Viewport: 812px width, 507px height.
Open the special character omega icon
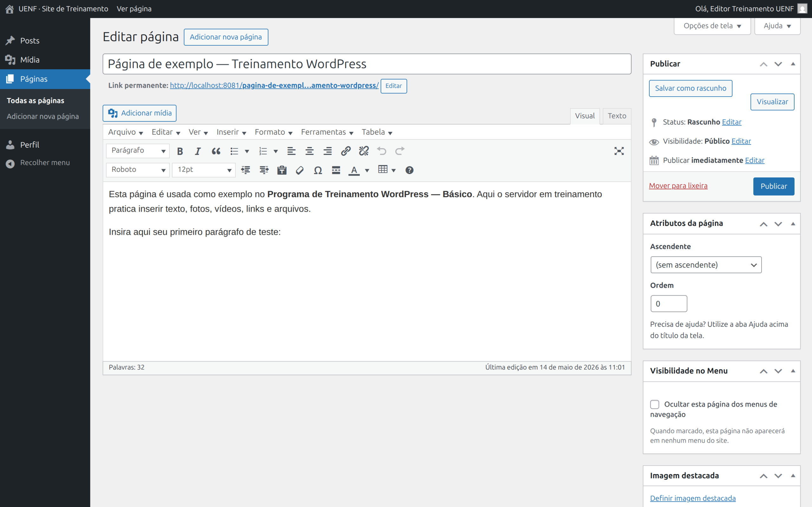318,170
